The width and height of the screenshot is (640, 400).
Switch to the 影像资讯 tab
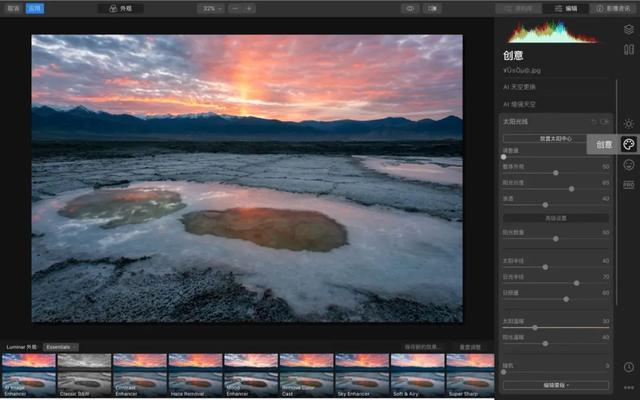tap(613, 8)
